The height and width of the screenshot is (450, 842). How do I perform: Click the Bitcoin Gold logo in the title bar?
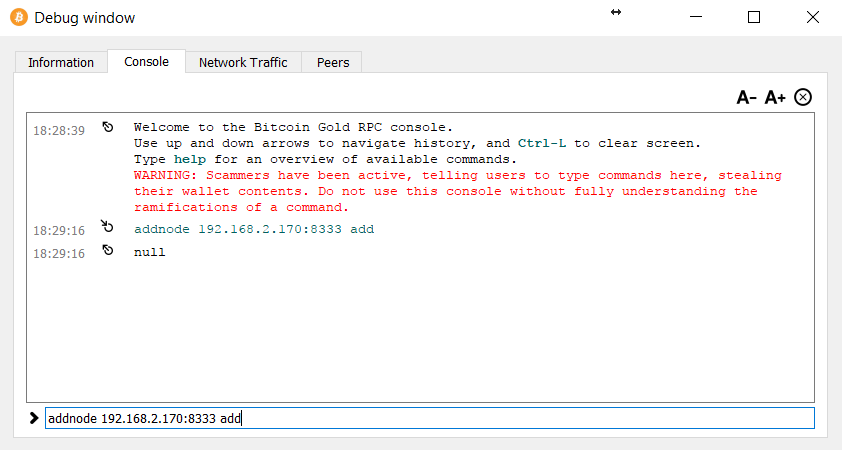19,17
